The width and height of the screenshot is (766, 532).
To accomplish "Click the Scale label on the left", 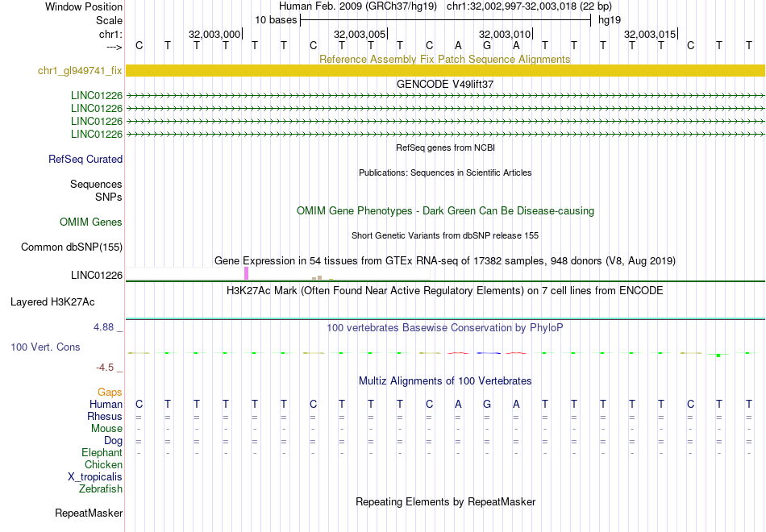I will pyautogui.click(x=109, y=20).
